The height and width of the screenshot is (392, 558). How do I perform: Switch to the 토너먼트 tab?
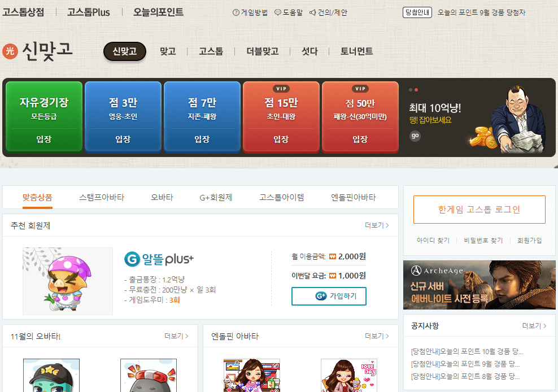click(356, 51)
